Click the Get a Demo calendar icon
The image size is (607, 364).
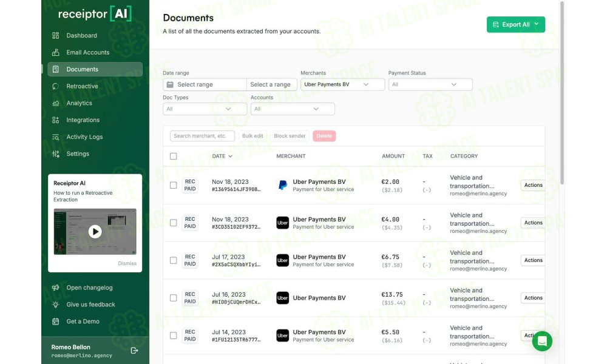[x=56, y=322]
